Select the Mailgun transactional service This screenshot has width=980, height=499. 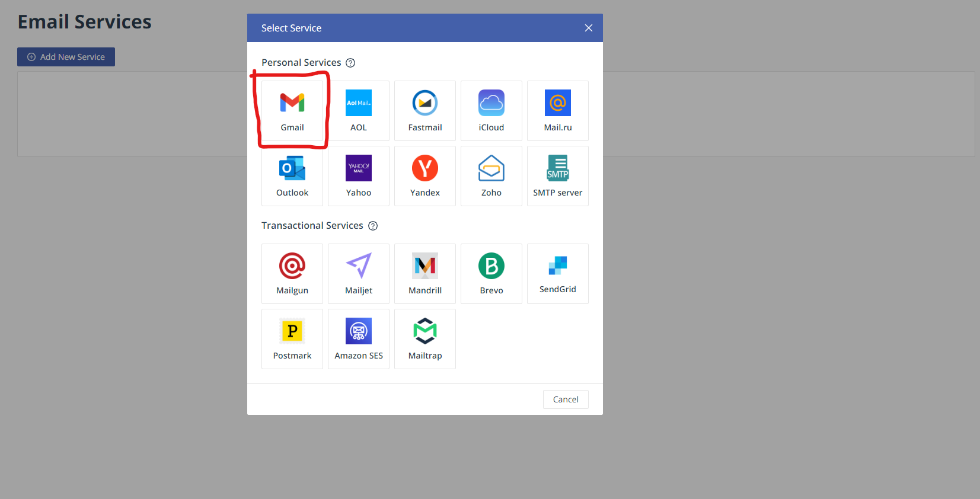pyautogui.click(x=292, y=274)
